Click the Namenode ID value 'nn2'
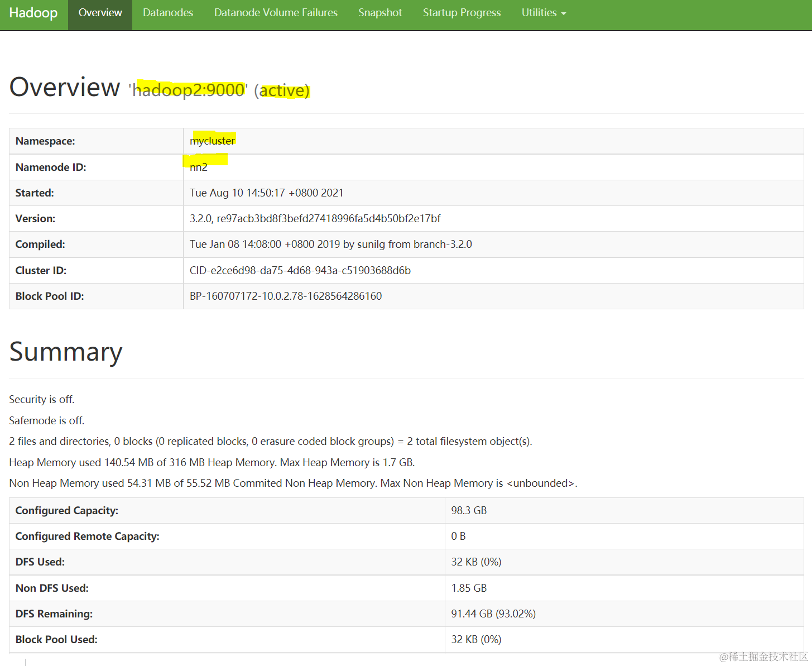 click(x=199, y=167)
